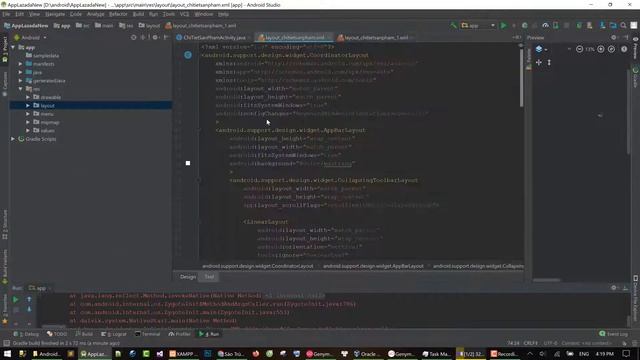Image resolution: width=640 pixels, height=360 pixels.
Task: Open the File menu
Action: [6, 14]
